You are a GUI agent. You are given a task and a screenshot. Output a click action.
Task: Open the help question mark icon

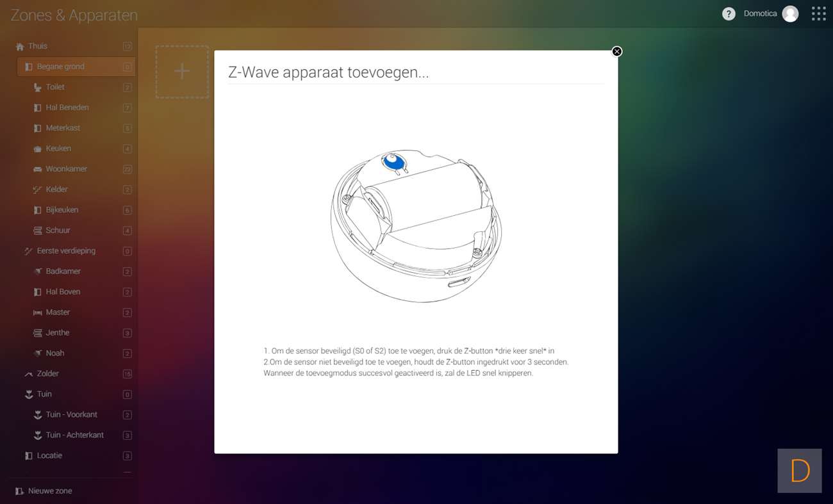[x=729, y=14]
